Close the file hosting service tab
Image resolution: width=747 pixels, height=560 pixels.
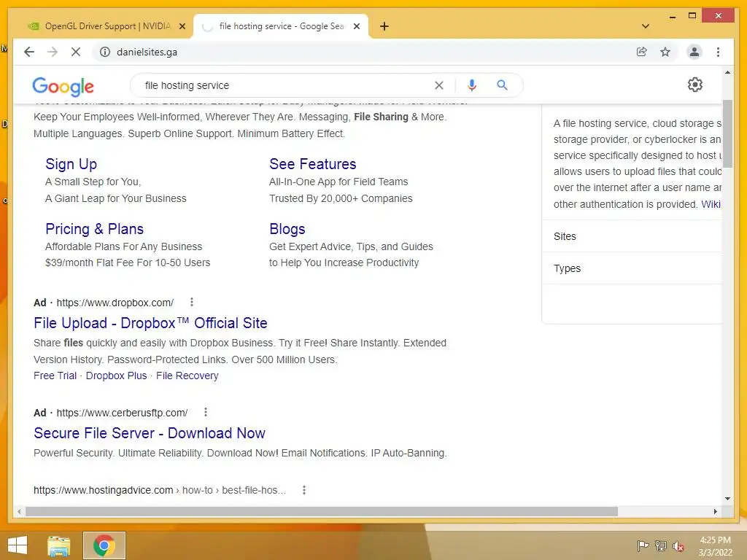[356, 26]
